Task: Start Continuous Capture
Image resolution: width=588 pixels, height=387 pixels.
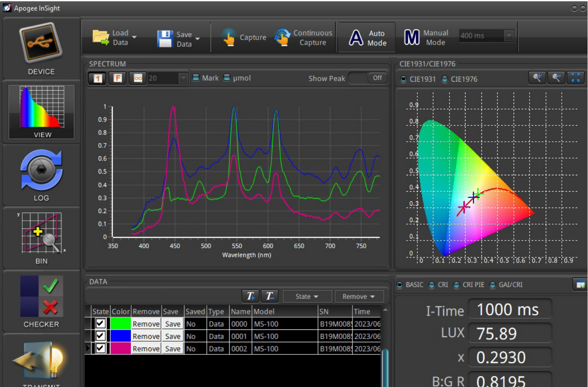Action: (303, 37)
